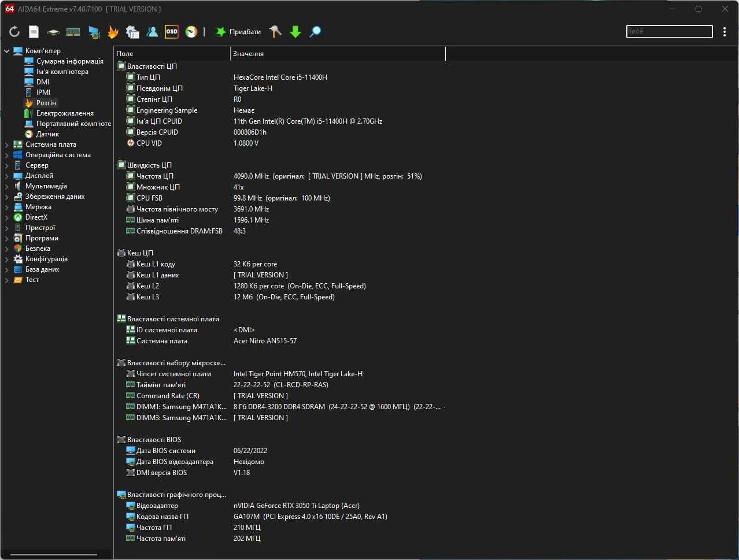This screenshot has width=739, height=560.
Task: Click the memory module toolbar icon
Action: [73, 32]
